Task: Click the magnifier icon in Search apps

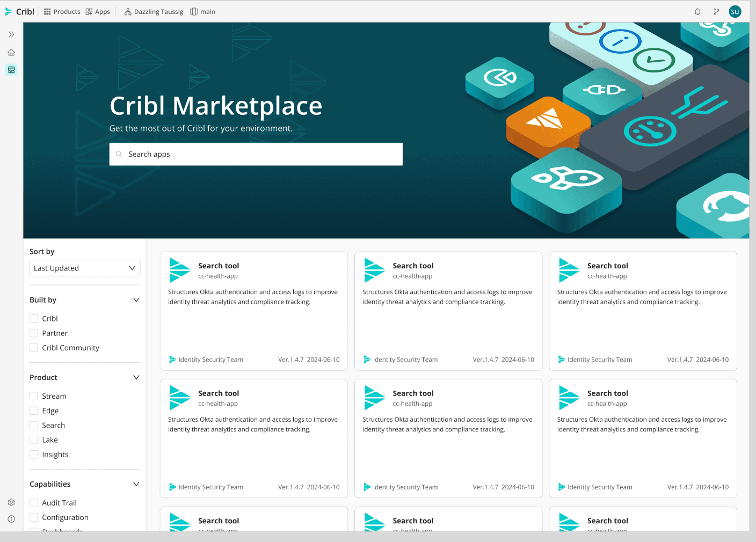Action: coord(119,154)
